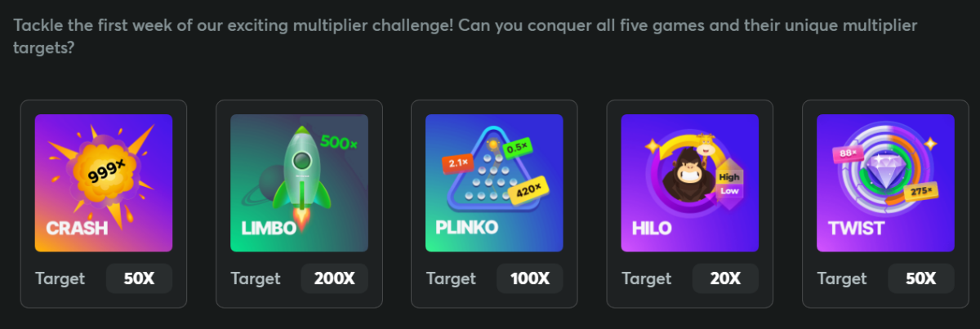Click the 88x pink badge on Twist

pos(844,153)
